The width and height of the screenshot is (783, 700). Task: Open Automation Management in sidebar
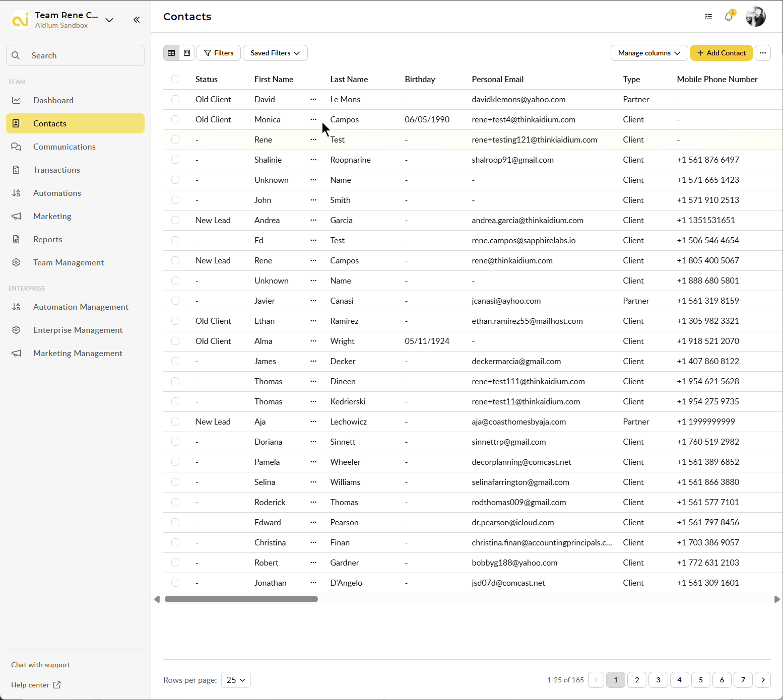pos(81,307)
